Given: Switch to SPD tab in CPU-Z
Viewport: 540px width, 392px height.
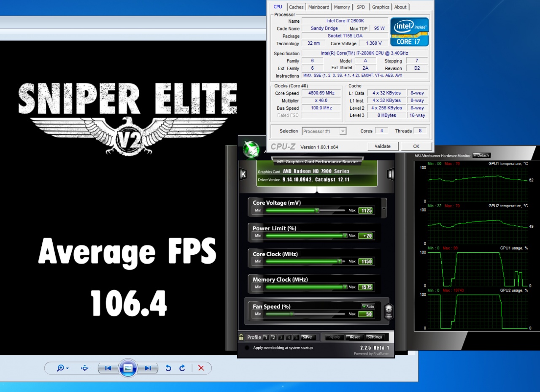Looking at the screenshot, I should (361, 7).
